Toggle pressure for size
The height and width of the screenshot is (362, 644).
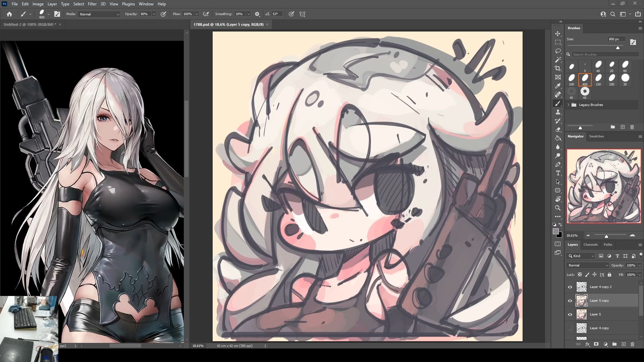tap(291, 14)
